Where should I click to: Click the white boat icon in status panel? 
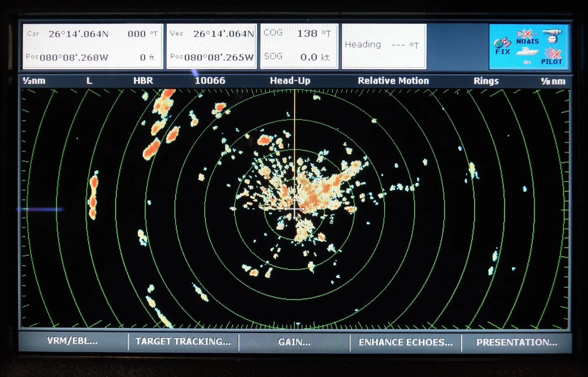coord(527,51)
